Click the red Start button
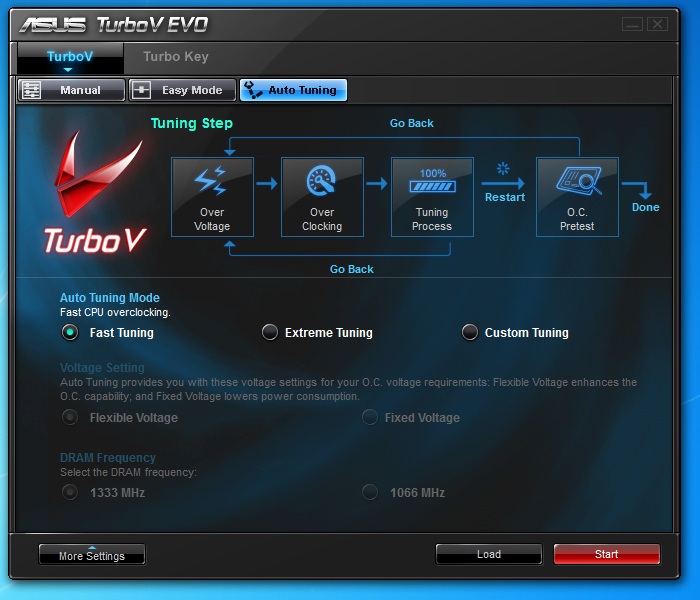 tap(607, 554)
